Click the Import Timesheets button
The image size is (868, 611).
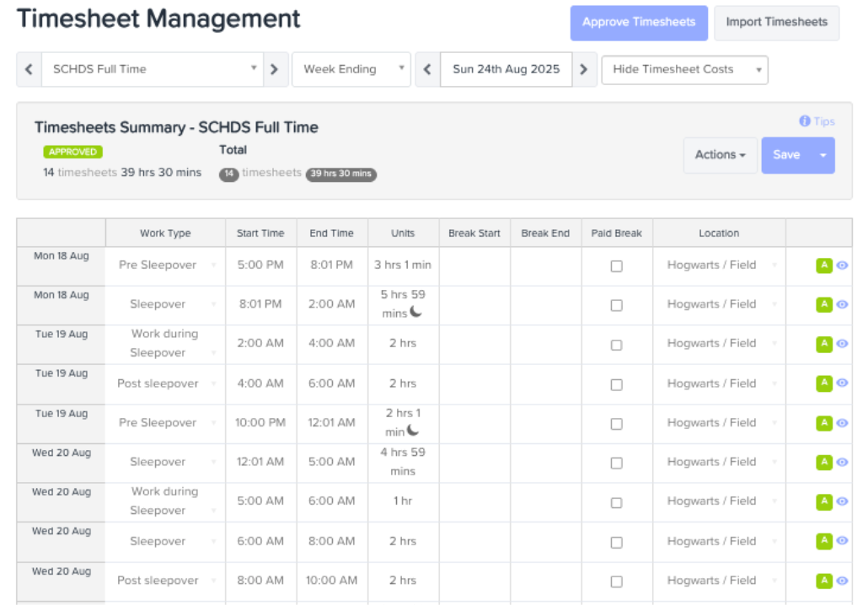tap(777, 23)
